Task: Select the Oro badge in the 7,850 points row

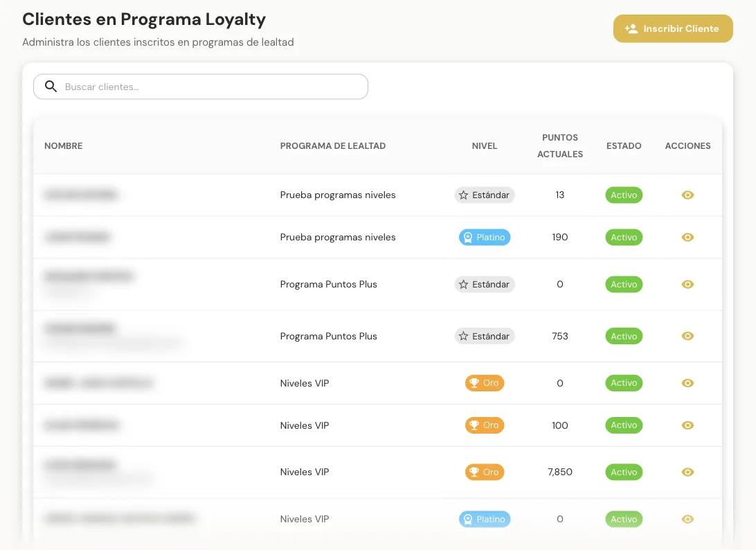Action: tap(485, 472)
